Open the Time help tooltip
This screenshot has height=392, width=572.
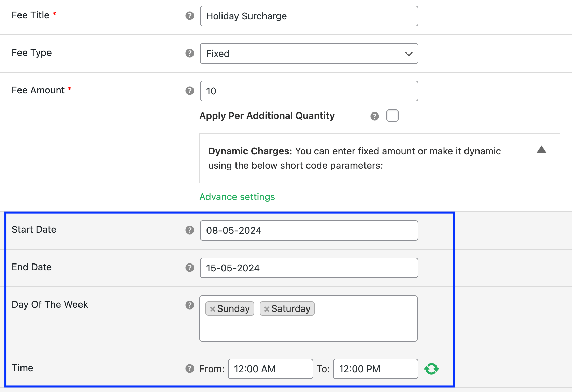[189, 368]
